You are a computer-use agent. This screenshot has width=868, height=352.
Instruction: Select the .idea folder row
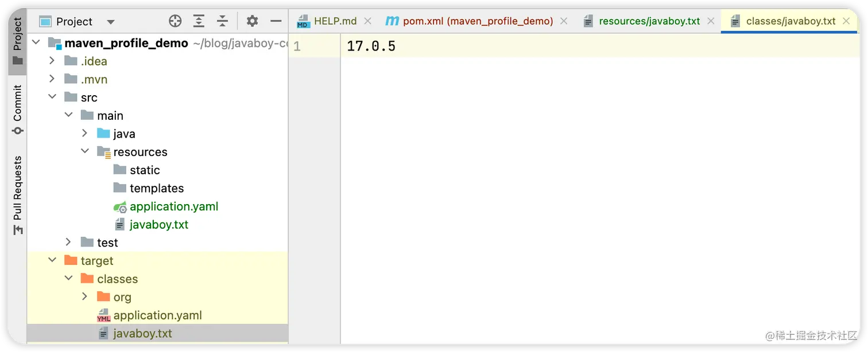(x=157, y=61)
